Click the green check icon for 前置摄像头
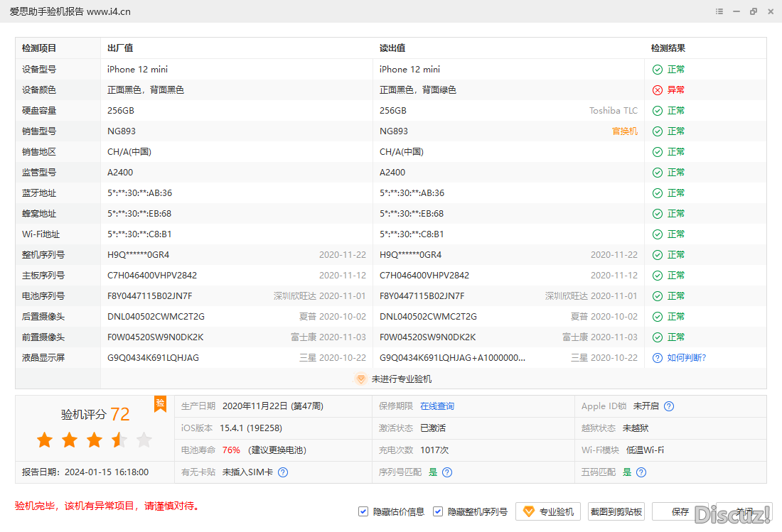The height and width of the screenshot is (532, 782). pos(658,337)
